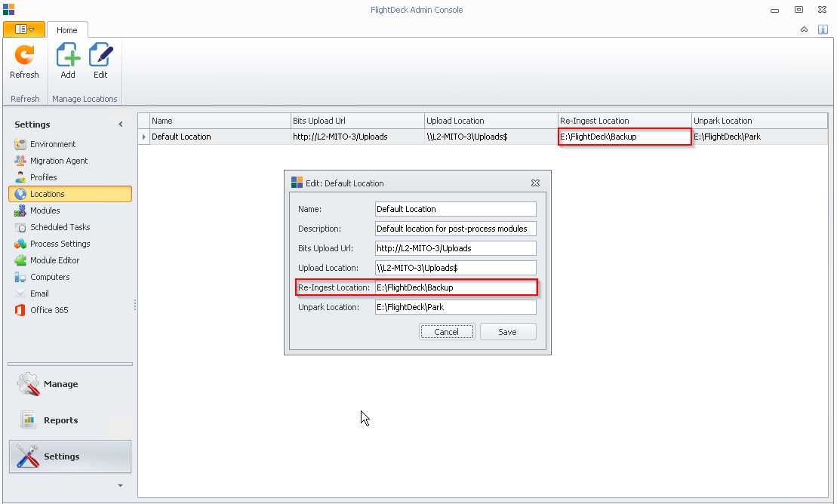This screenshot has height=504, width=837.
Task: Click the Reports chart icon
Action: coord(28,420)
